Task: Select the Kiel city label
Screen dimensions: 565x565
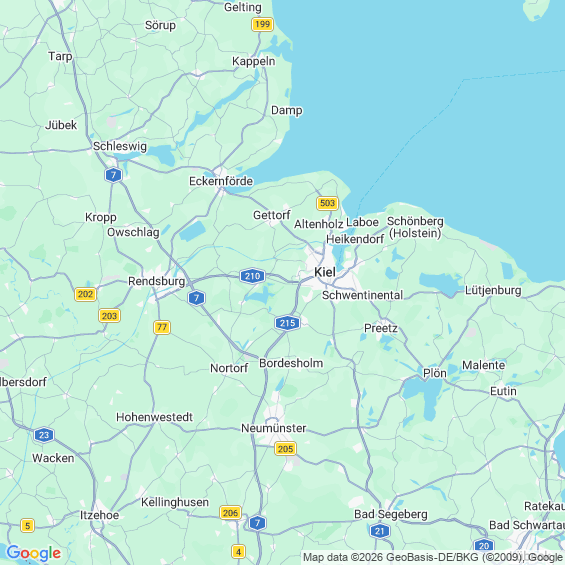Action: [x=325, y=272]
